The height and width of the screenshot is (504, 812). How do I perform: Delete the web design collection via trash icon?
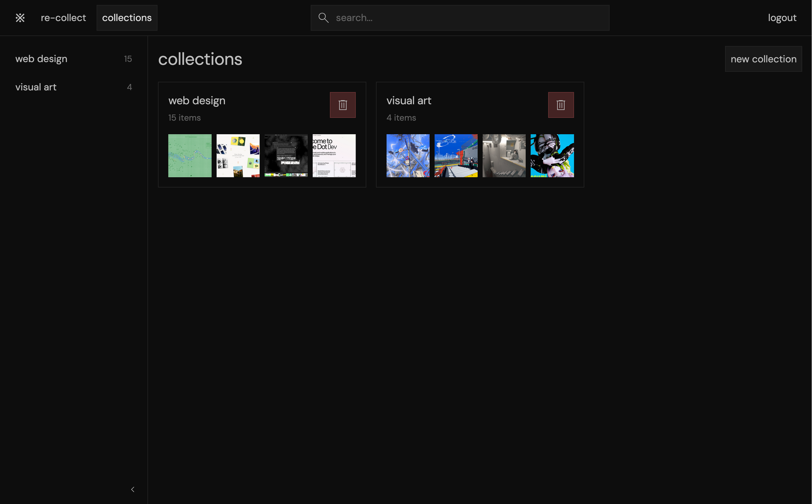click(342, 105)
